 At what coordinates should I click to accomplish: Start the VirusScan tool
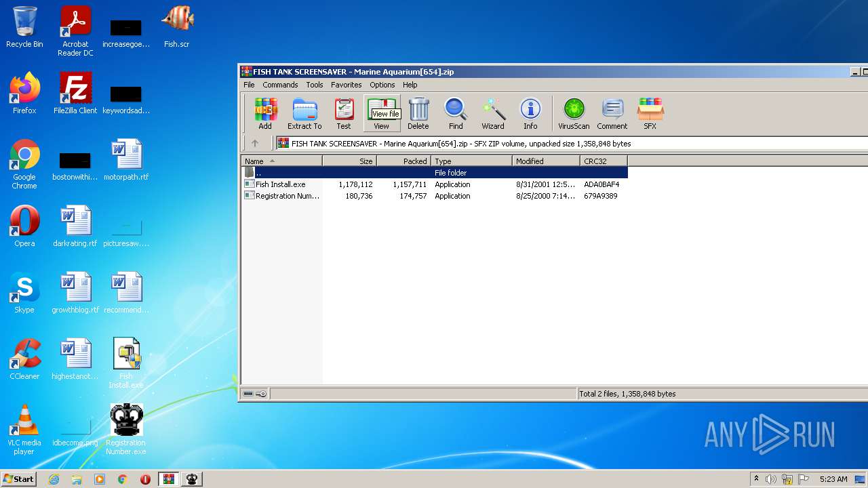(x=574, y=113)
